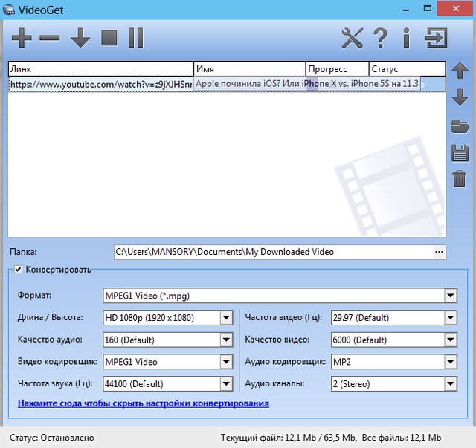
Task: Open the Длина / Высота resolution dropdown
Action: (x=226, y=318)
